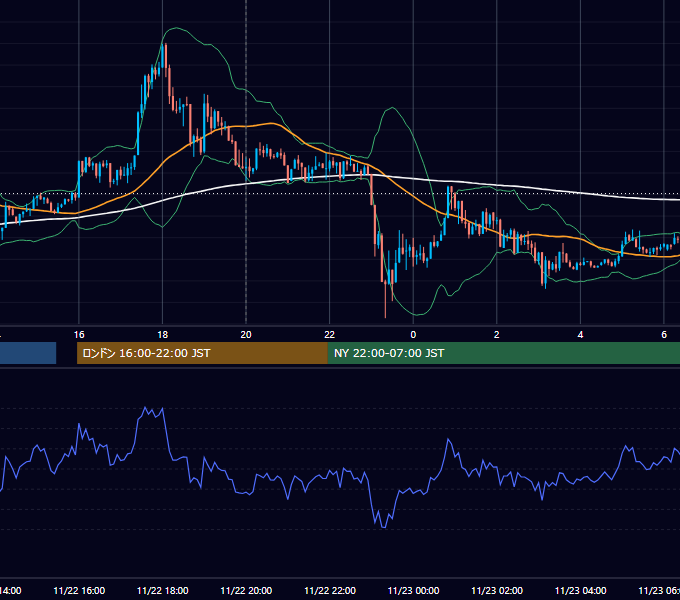Click the ロンドン 16:00-22:00 JST session bar
Viewport: 680px width, 600px height.
202,353
